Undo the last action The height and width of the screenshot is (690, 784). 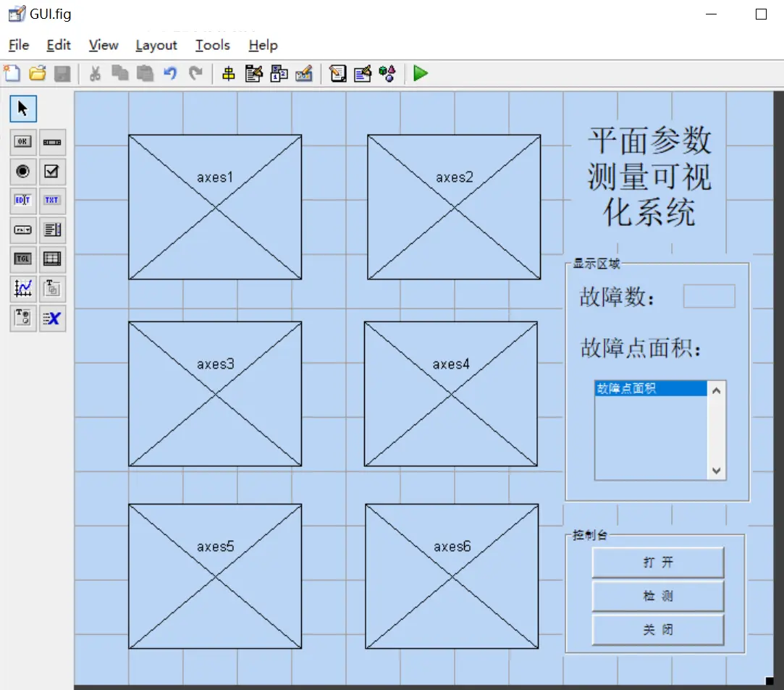point(170,74)
